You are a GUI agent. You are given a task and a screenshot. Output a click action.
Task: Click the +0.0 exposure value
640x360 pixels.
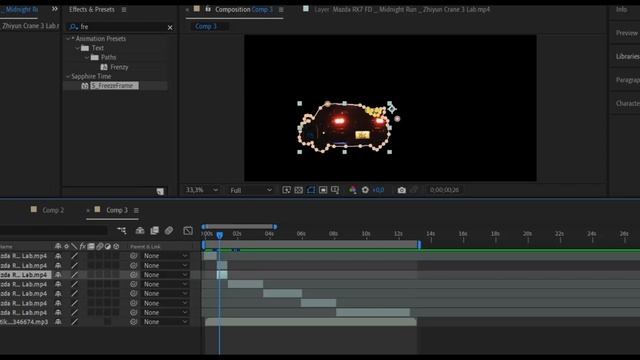[x=378, y=190]
